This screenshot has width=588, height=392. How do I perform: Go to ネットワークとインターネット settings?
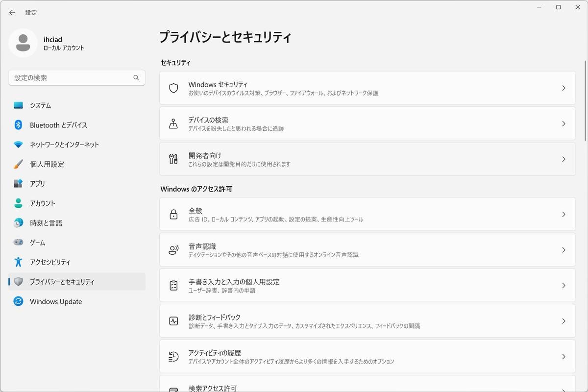77,145
